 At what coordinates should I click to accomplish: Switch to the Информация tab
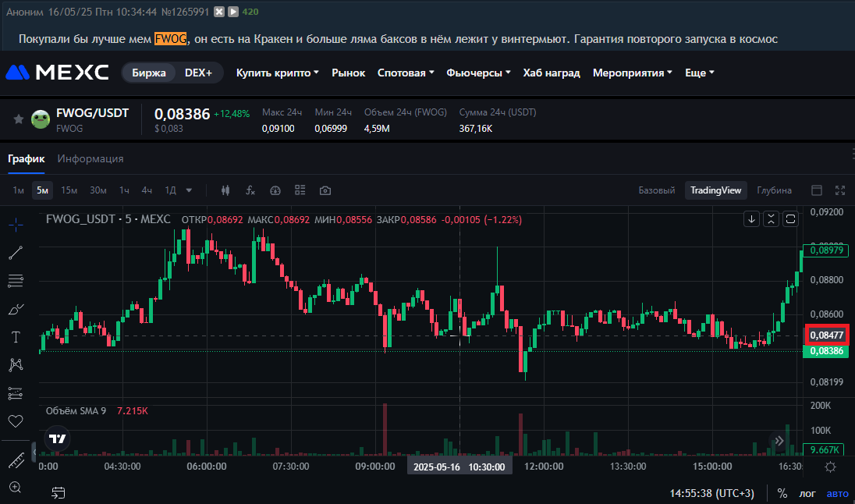click(90, 158)
